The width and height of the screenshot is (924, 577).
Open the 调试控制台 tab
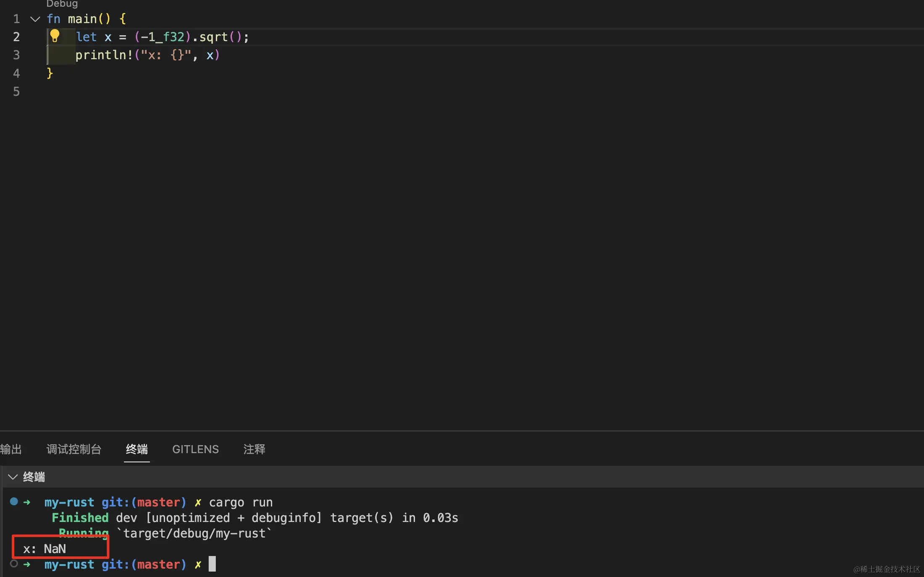point(74,449)
